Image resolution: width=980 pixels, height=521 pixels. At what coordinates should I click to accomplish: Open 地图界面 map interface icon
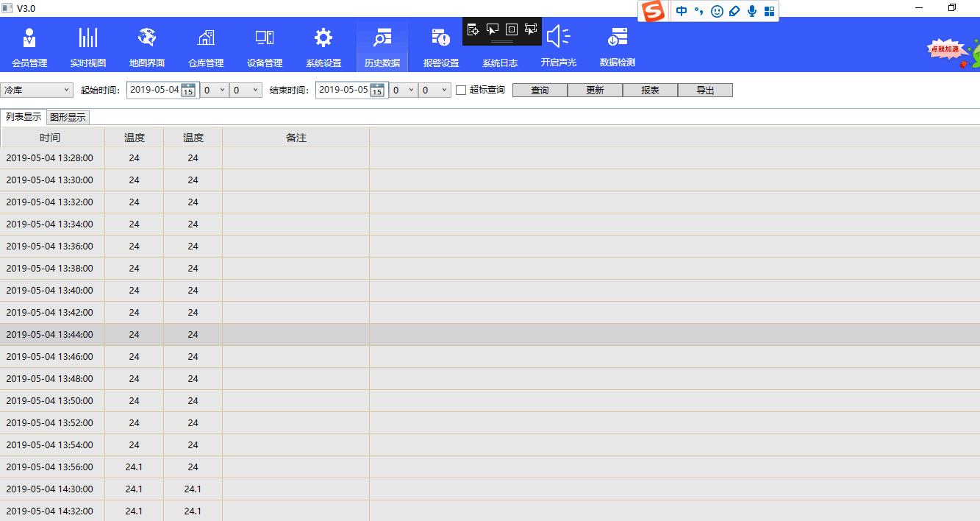(x=147, y=38)
